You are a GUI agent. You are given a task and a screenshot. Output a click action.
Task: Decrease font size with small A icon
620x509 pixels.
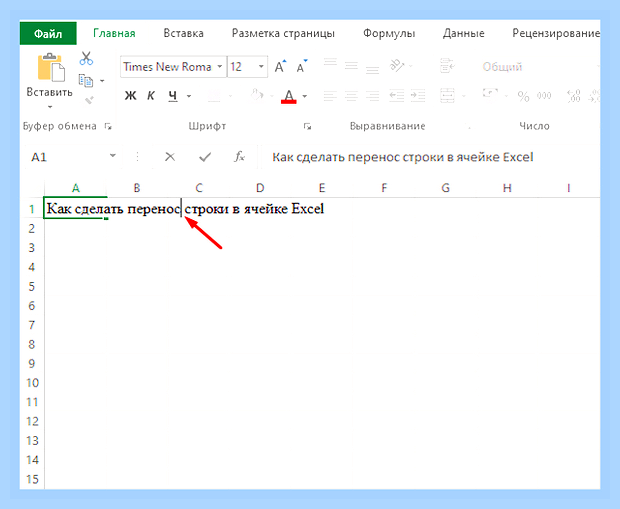click(301, 66)
